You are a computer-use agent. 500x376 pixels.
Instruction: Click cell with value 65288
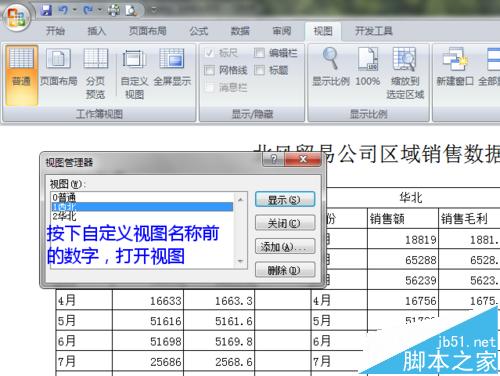click(403, 260)
